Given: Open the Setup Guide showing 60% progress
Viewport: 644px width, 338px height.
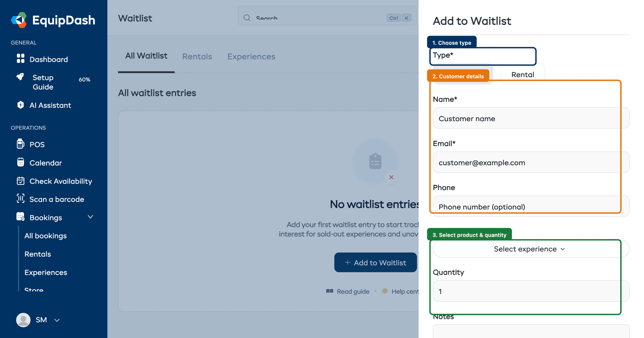Looking at the screenshot, I should (x=43, y=82).
